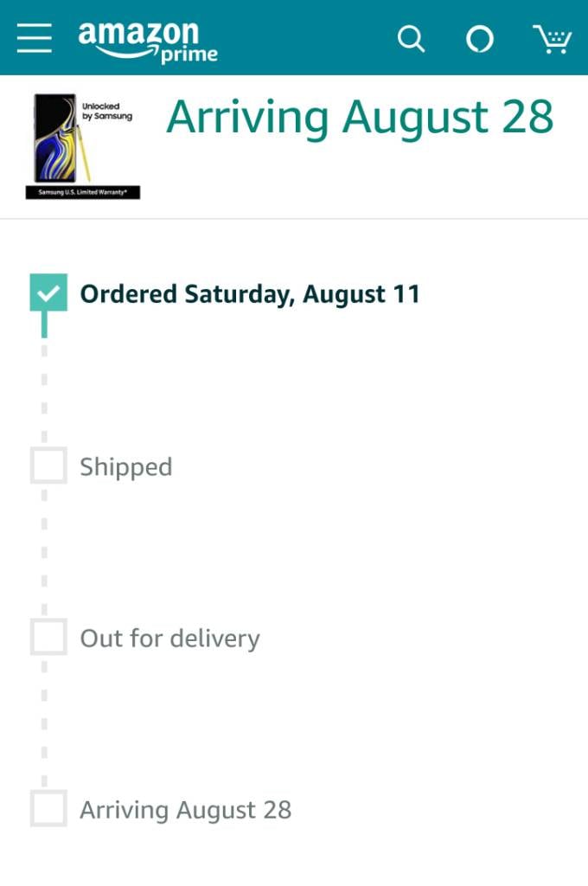The image size is (588, 886).
Task: Click the Out for delivery checkbox
Action: (x=48, y=636)
